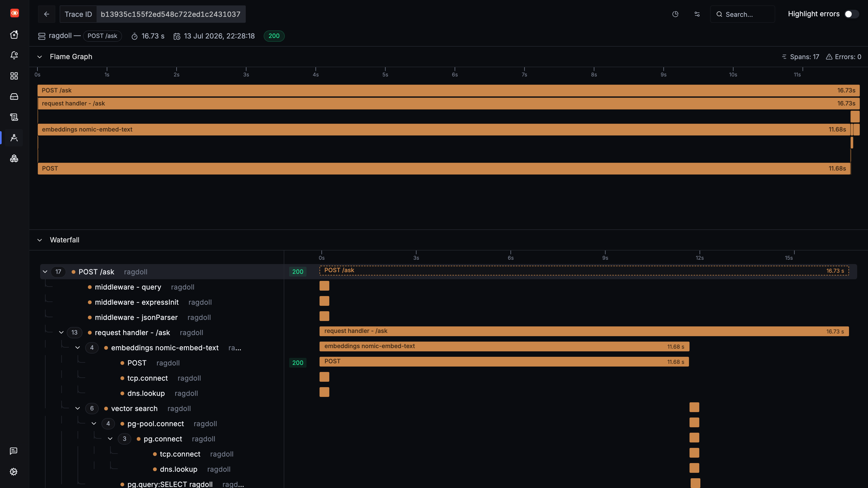The image size is (868, 488).
Task: Open the dashboards grid icon in the sidebar
Action: [x=14, y=76]
